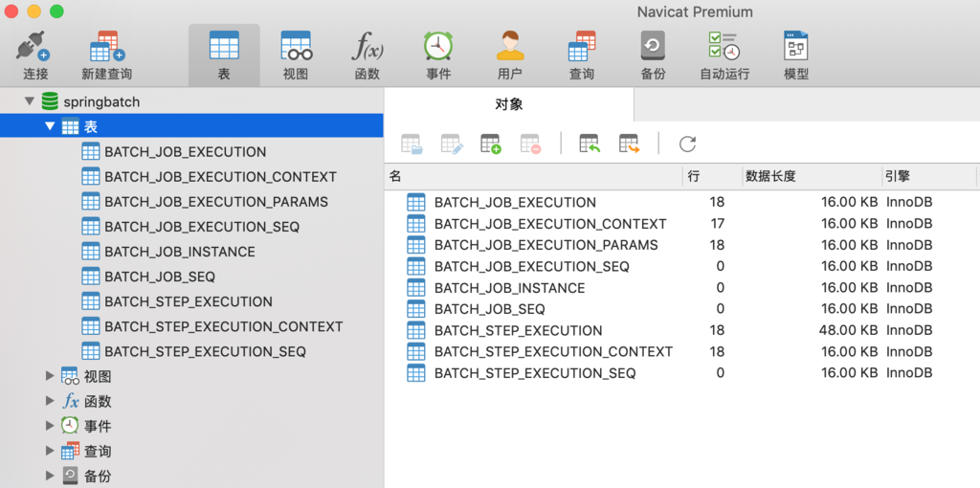The height and width of the screenshot is (488, 980).
Task: Click the row count 17 cell
Action: click(x=717, y=224)
